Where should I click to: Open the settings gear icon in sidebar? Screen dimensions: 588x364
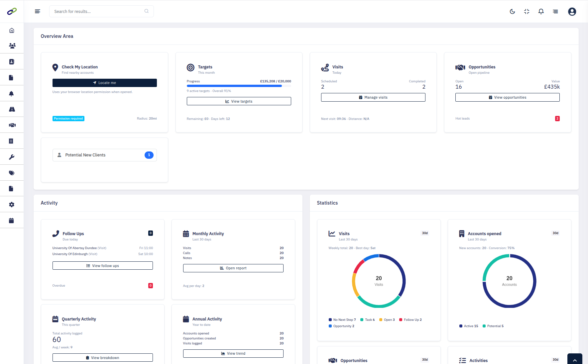[x=12, y=205]
